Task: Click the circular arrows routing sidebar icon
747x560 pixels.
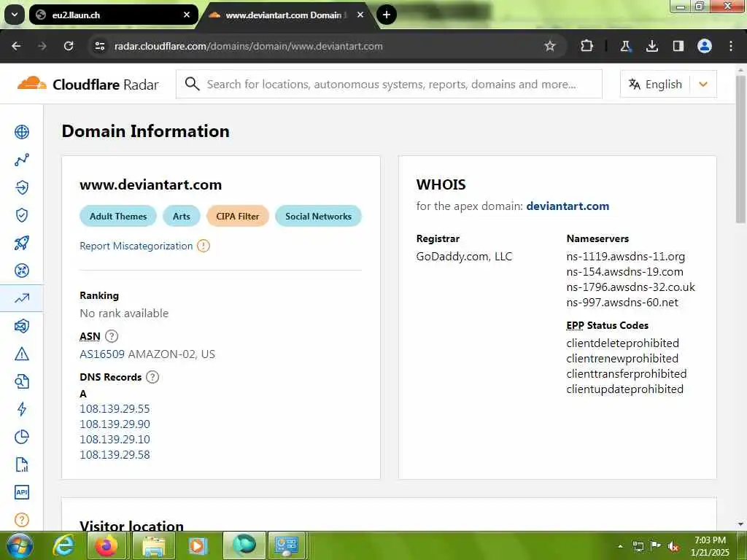Action: point(22,271)
